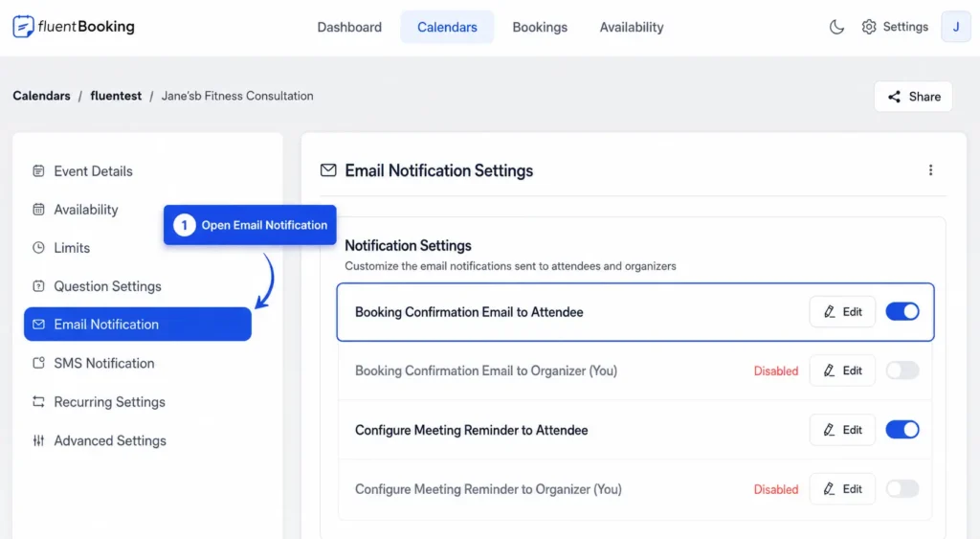Click 'Booking Confirmation Email to Attendee' label

point(469,312)
